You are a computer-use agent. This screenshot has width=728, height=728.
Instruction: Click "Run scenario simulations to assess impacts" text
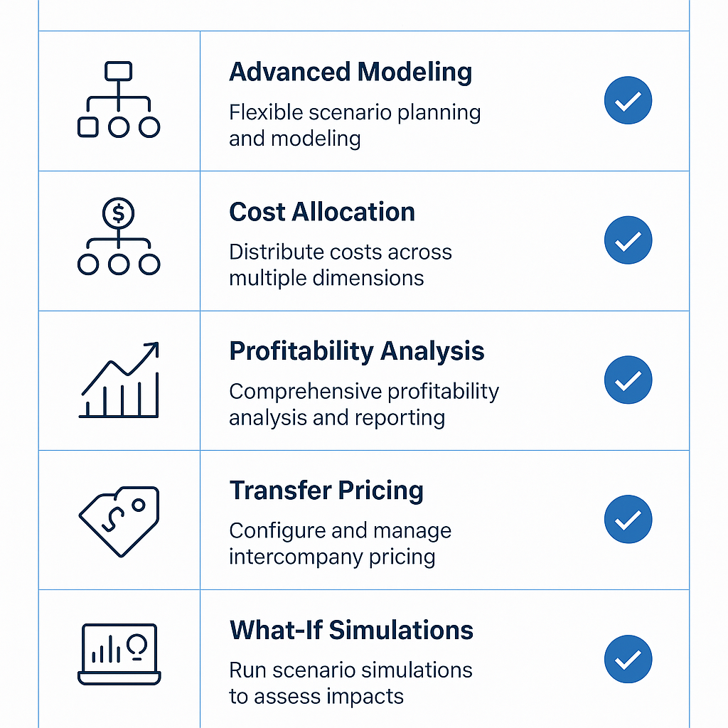(350, 682)
